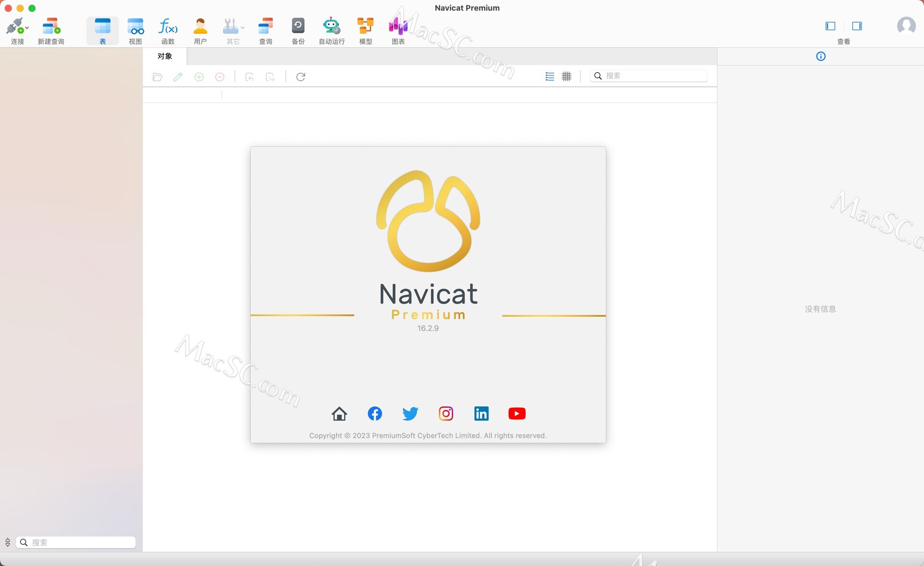
Task: Click the red delete table minus icon
Action: coord(220,77)
